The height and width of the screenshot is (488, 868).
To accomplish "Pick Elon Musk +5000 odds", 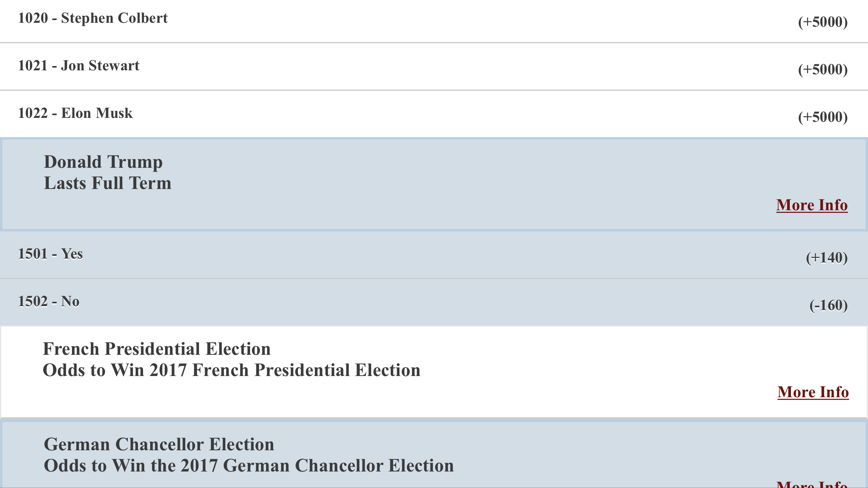I will tap(823, 117).
